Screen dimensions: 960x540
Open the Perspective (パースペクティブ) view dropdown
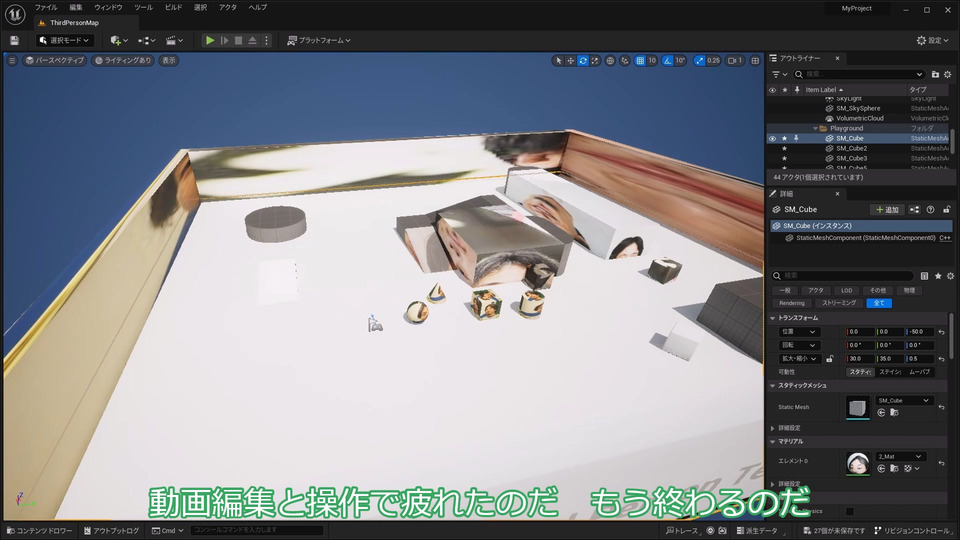(x=54, y=60)
